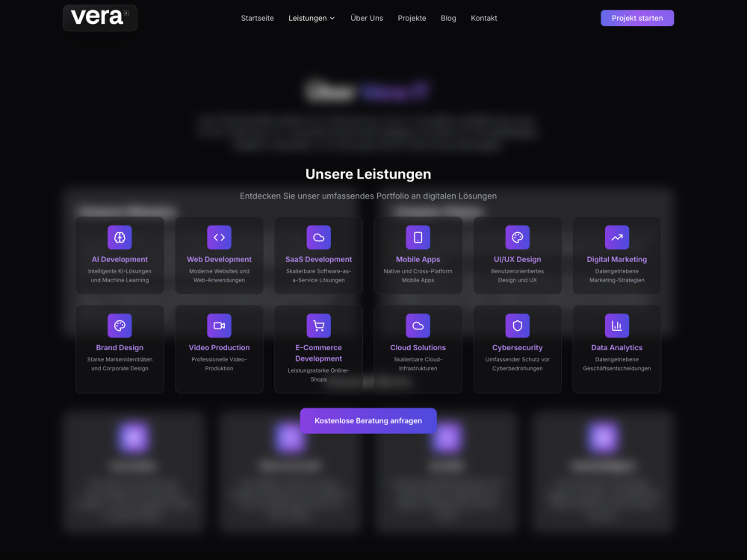This screenshot has width=747, height=560.
Task: Open the Startseite nav item
Action: tap(257, 18)
